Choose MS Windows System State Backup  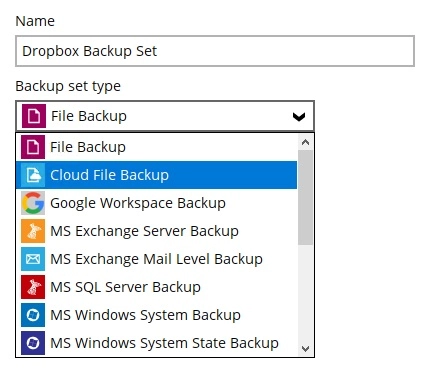point(156,343)
